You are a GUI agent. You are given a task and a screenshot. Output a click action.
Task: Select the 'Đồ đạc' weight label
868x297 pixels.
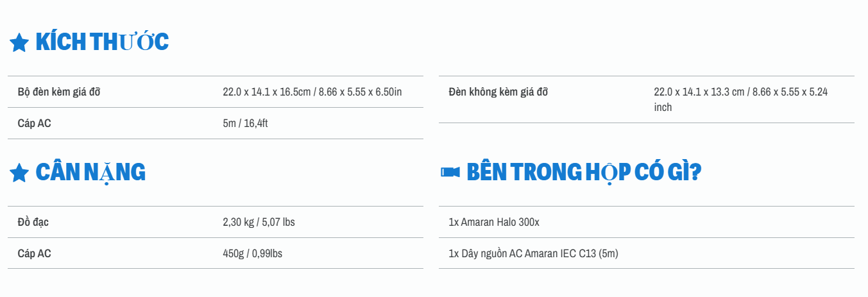tap(33, 222)
